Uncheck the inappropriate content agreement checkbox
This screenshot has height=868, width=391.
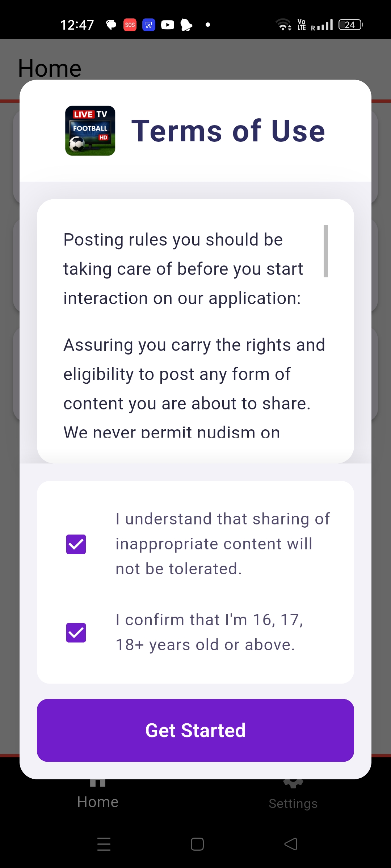click(x=76, y=544)
